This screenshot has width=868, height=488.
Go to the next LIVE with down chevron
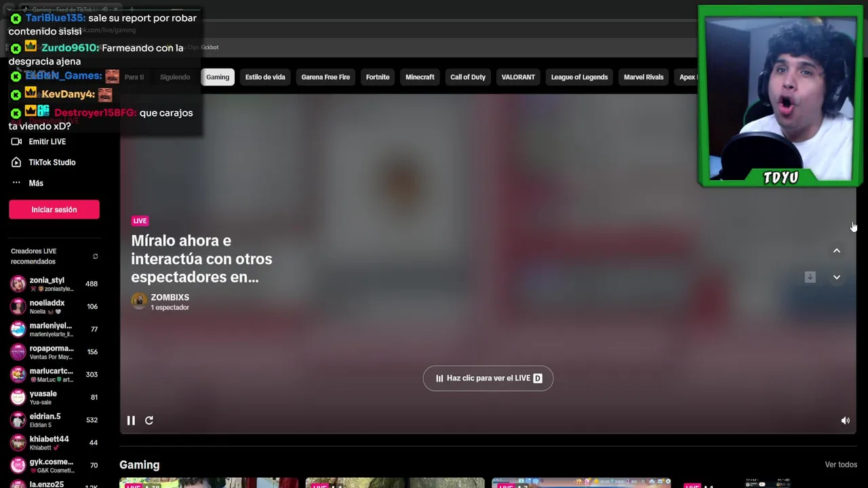(x=837, y=277)
